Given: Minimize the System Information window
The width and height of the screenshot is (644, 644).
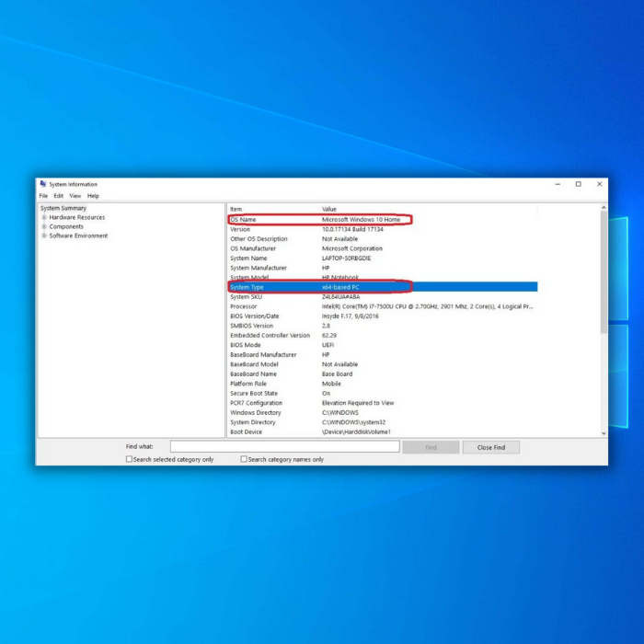Looking at the screenshot, I should 558,184.
